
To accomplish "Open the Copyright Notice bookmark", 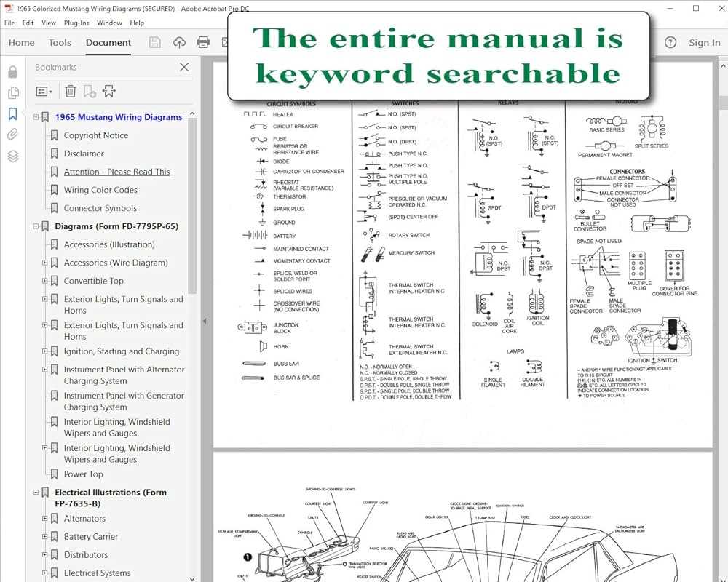I will pyautogui.click(x=96, y=135).
